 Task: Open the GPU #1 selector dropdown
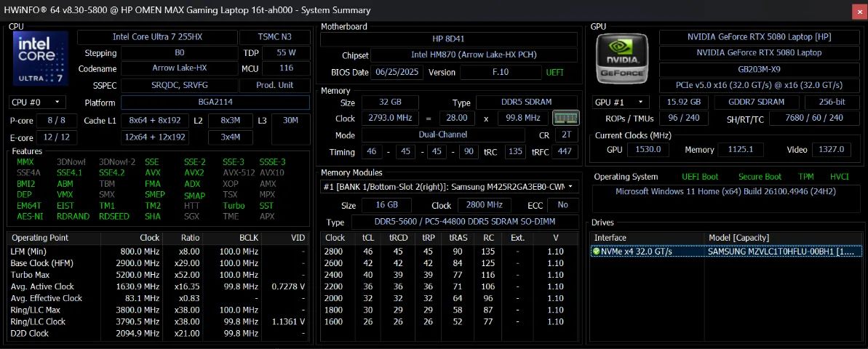click(620, 103)
